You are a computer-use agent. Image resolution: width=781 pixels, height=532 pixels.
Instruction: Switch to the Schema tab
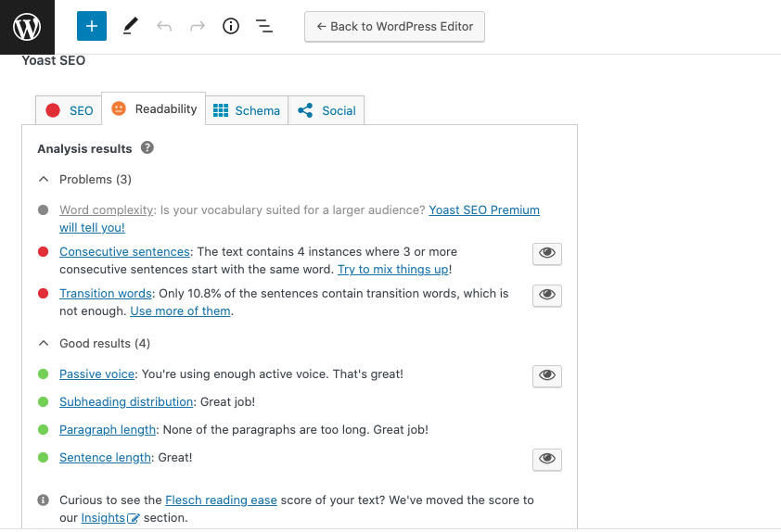pyautogui.click(x=247, y=110)
